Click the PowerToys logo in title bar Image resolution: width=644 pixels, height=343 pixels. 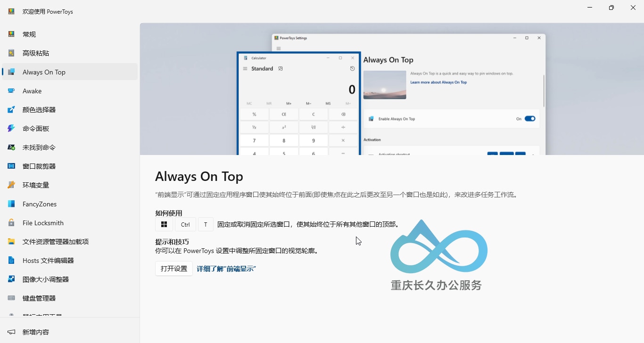(x=11, y=11)
